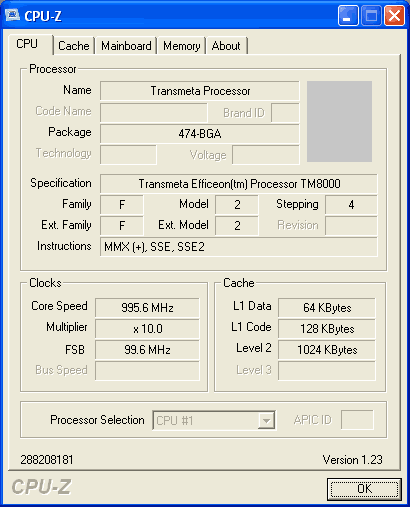
Task: Click the Instructions label
Action: pos(64,246)
